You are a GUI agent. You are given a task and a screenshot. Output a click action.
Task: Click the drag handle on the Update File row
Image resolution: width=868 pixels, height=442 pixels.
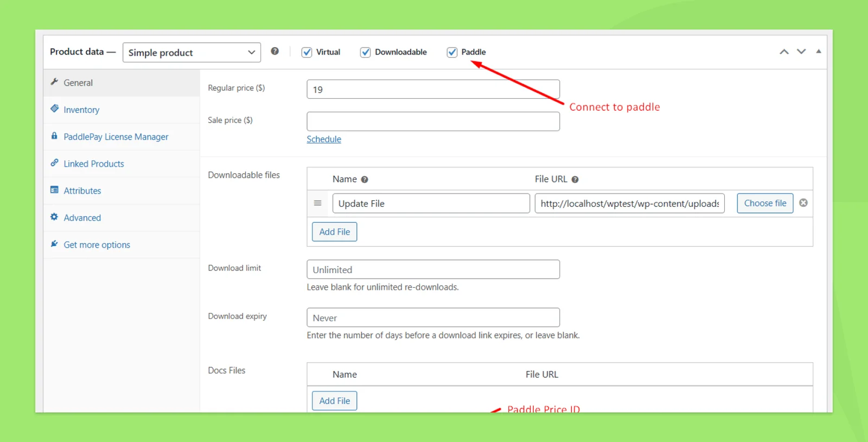(318, 203)
